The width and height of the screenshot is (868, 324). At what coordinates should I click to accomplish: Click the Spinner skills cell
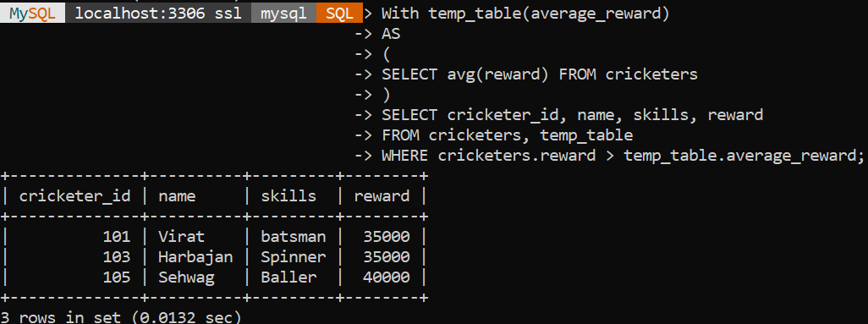293,257
